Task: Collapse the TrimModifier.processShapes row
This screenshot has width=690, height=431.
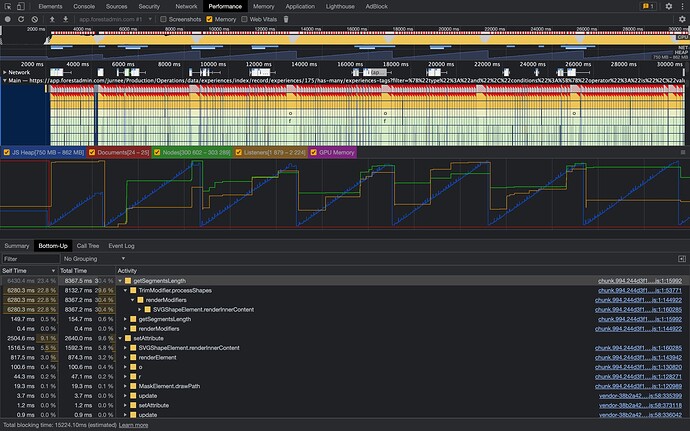Action: (125, 291)
